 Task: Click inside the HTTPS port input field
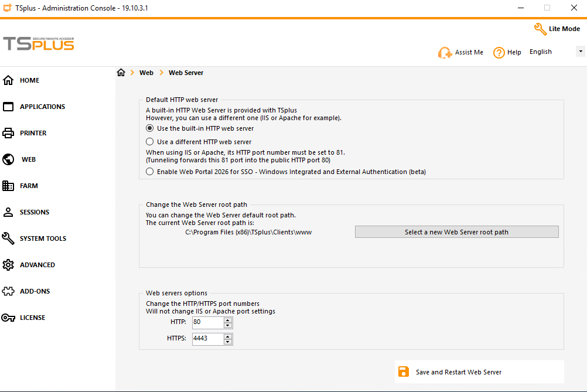[207, 338]
